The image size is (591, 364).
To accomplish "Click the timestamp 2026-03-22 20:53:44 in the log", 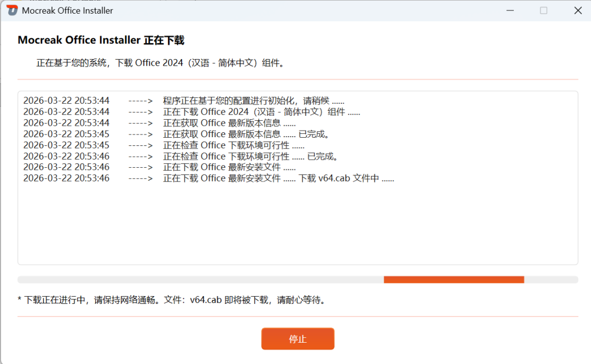I will [x=66, y=101].
